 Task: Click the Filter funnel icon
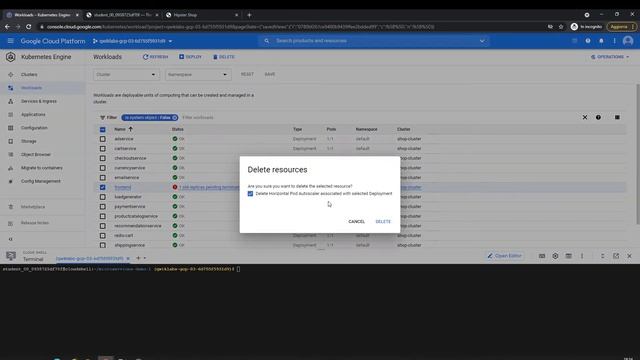(102, 118)
